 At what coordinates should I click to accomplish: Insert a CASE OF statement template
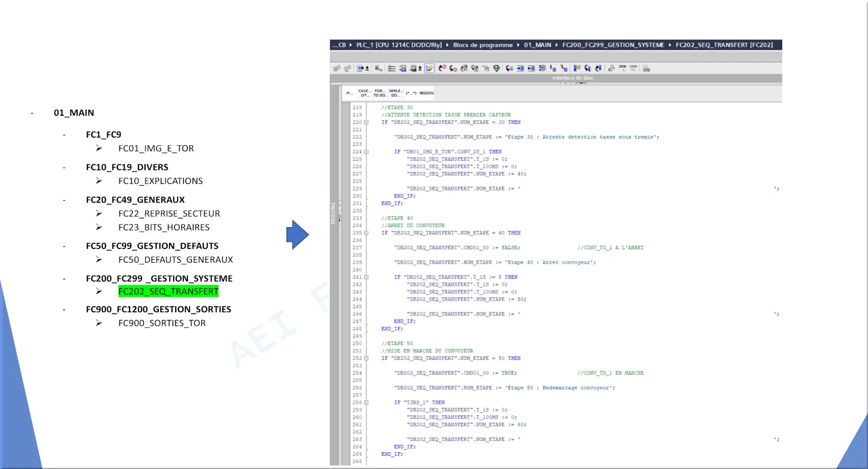click(365, 93)
